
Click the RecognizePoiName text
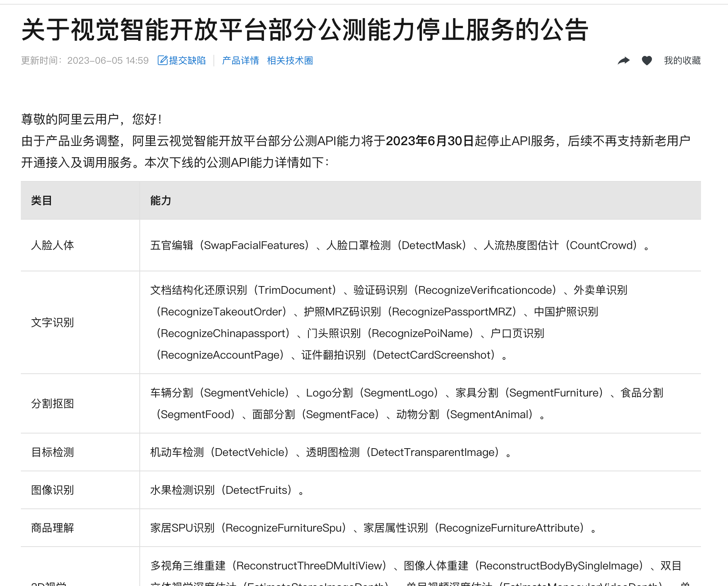(420, 333)
